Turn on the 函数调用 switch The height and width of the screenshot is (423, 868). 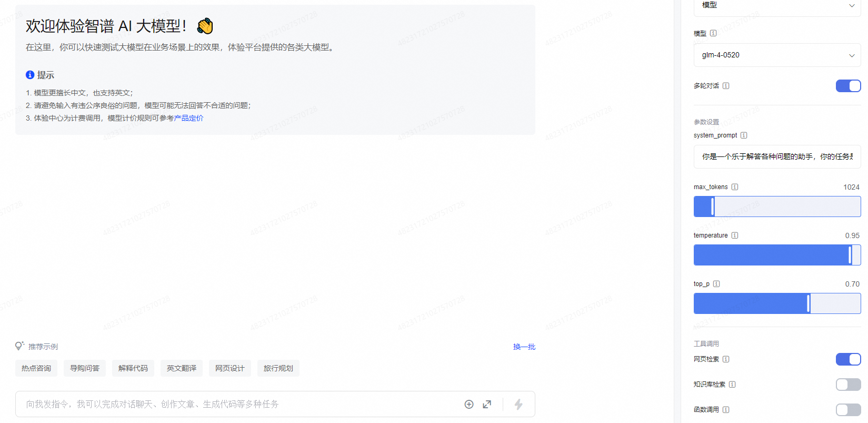pyautogui.click(x=848, y=410)
